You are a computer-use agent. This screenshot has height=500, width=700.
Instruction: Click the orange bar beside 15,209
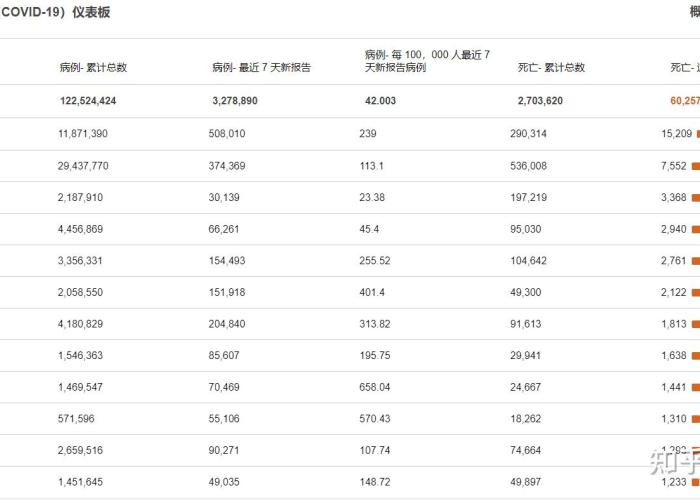coord(698,134)
